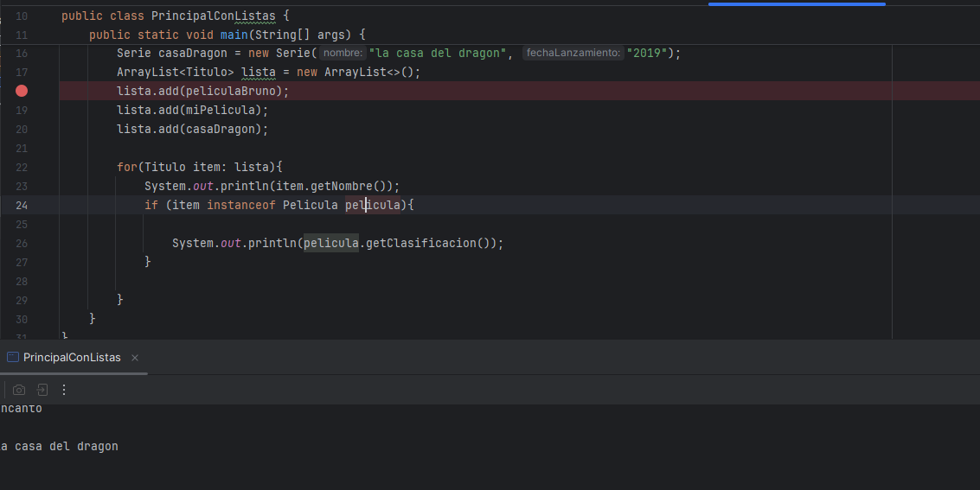
Task: Click line number 19 in the gutter
Action: (22, 111)
